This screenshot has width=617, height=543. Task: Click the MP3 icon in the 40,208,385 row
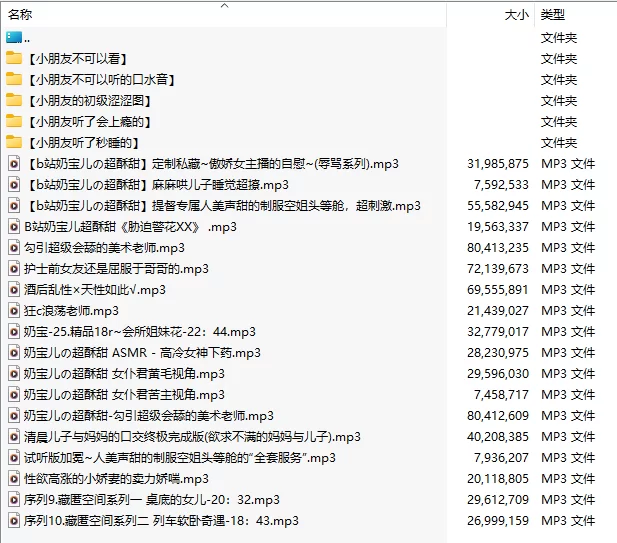pyautogui.click(x=14, y=437)
